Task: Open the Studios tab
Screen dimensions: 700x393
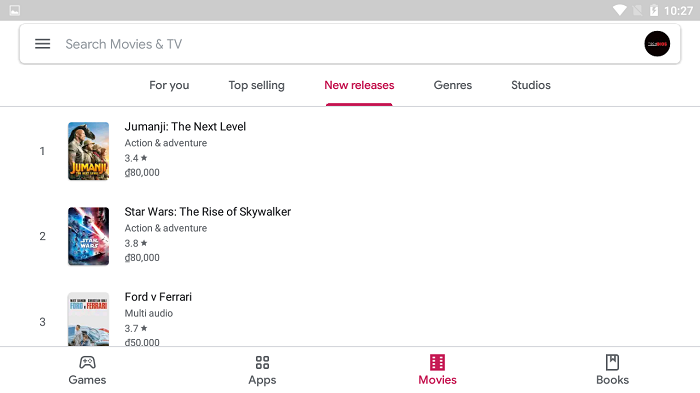Action: click(531, 85)
